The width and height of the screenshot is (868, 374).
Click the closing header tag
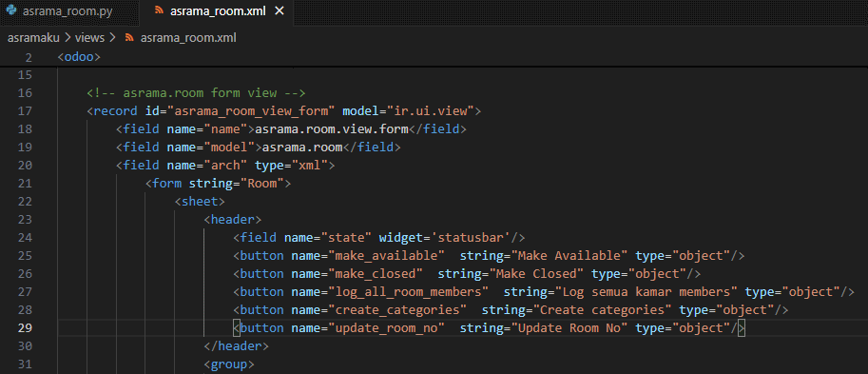pos(237,346)
